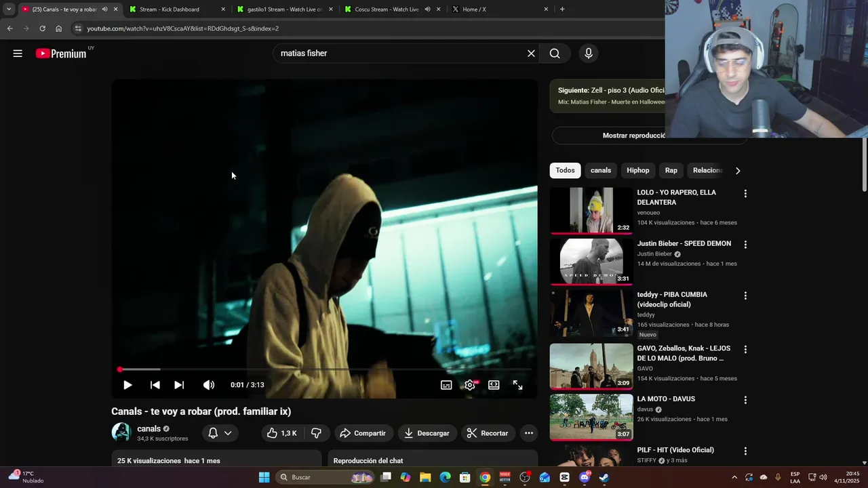Mute the video player volume
868x488 pixels.
209,385
